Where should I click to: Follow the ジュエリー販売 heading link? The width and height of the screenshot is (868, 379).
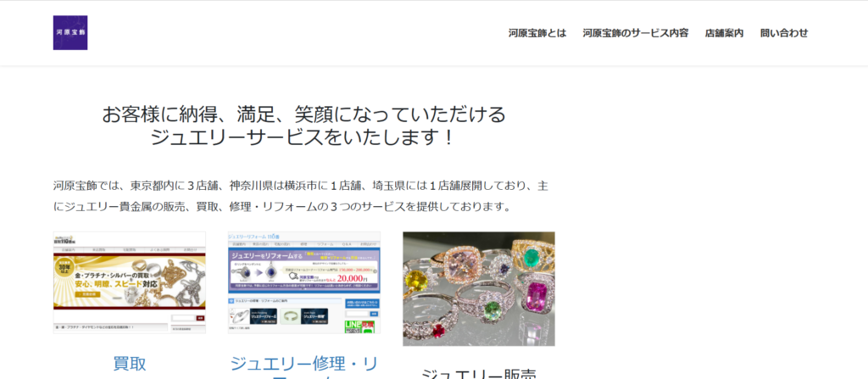coord(478,373)
